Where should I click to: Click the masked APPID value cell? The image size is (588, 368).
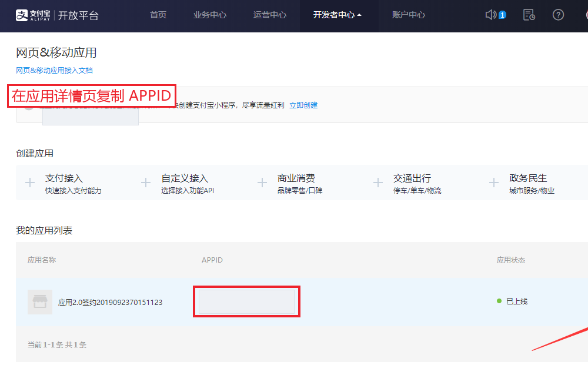tap(247, 302)
